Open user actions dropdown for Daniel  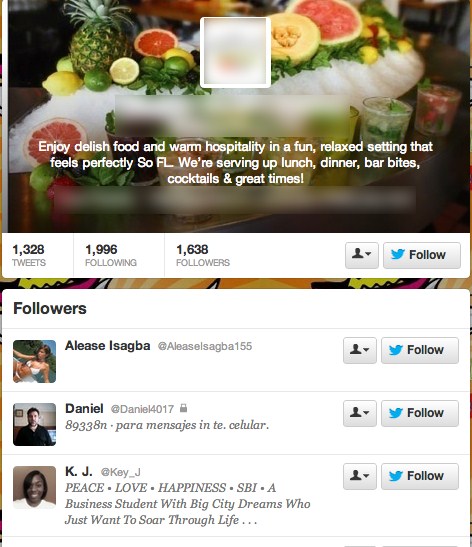coord(360,413)
